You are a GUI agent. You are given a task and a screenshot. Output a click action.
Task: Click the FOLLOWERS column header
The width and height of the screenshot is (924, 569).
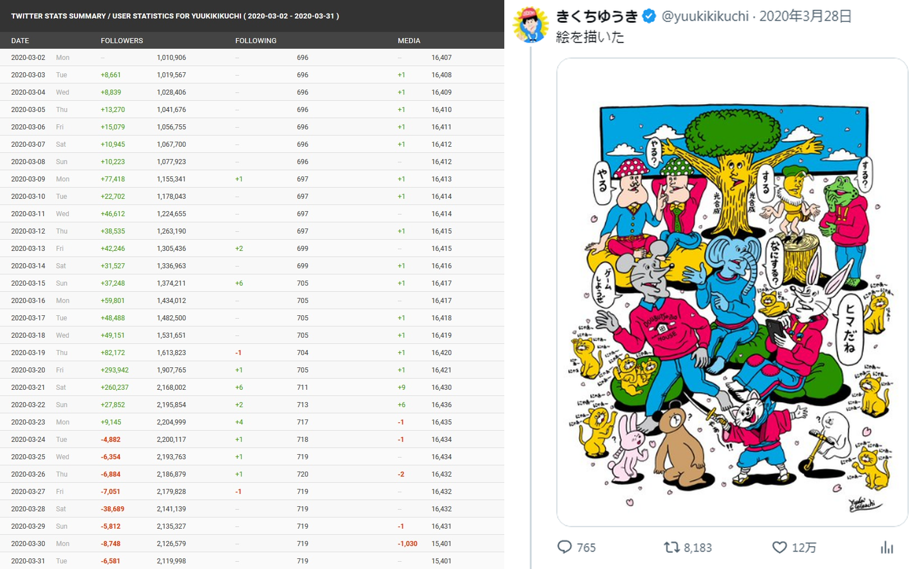pos(122,41)
